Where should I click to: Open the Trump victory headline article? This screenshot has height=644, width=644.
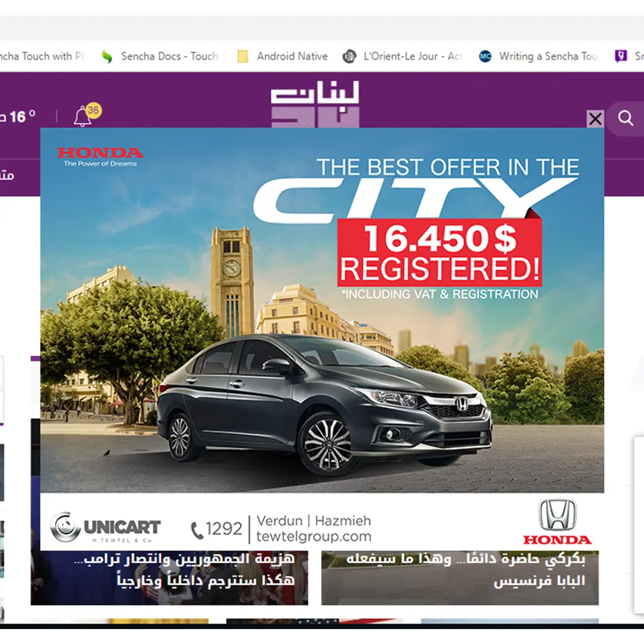pyautogui.click(x=185, y=570)
